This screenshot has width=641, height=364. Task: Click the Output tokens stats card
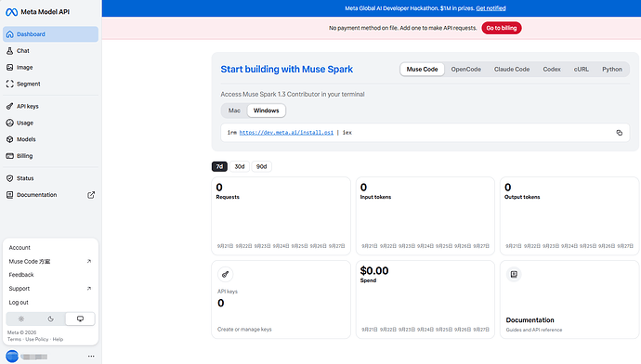(x=569, y=216)
